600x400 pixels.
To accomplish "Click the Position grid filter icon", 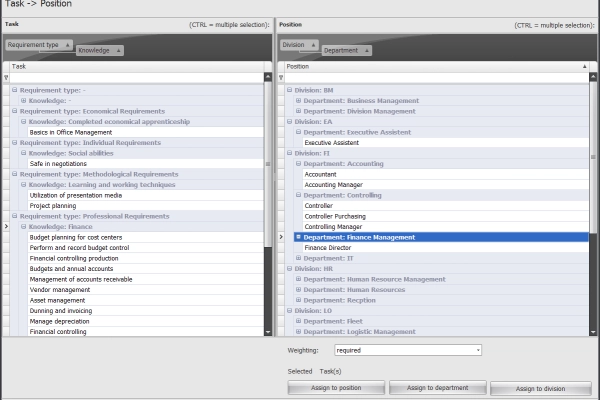I will 281,78.
